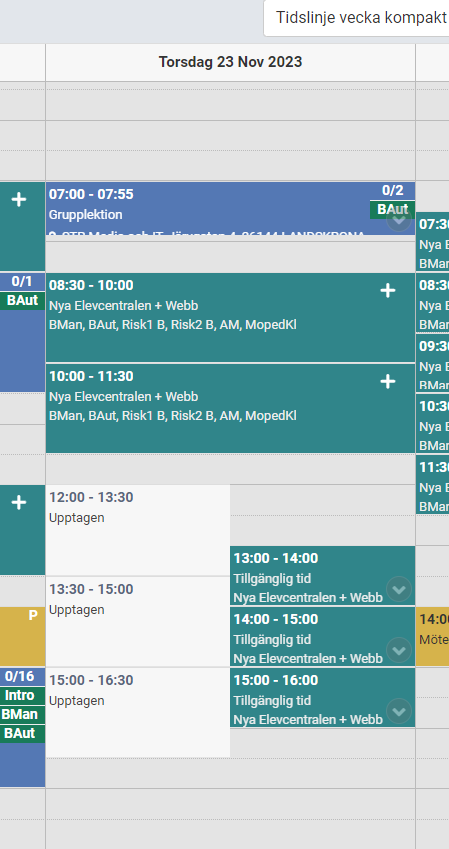Image resolution: width=449 pixels, height=849 pixels.
Task: Open the 13:30 - 15:00 Upptagen block
Action: click(138, 621)
